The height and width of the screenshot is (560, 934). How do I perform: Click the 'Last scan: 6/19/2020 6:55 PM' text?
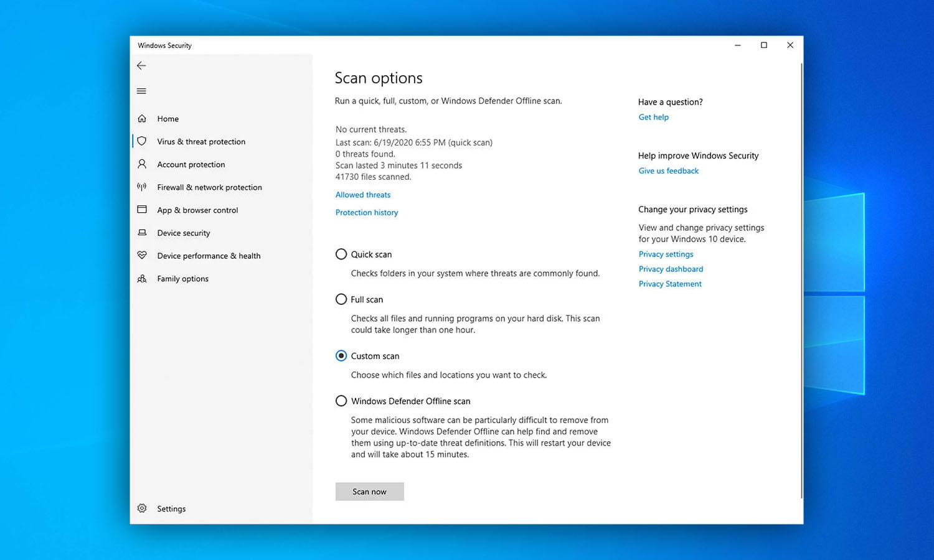(390, 142)
